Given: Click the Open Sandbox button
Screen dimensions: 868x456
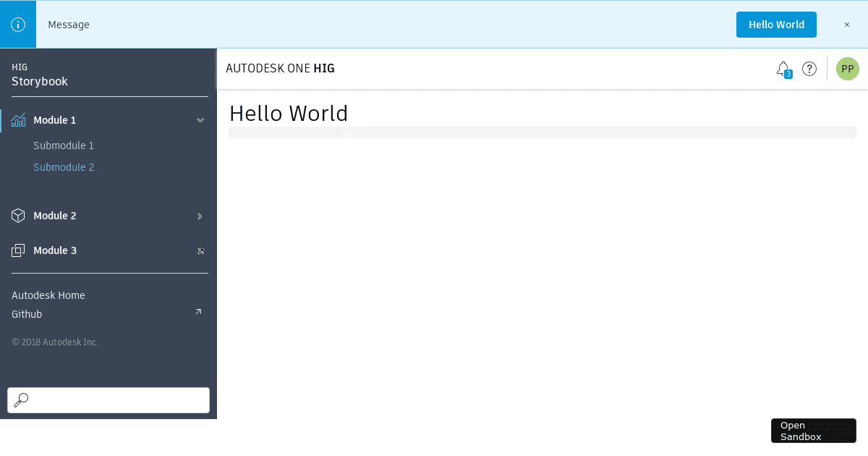Looking at the screenshot, I should 813,431.
